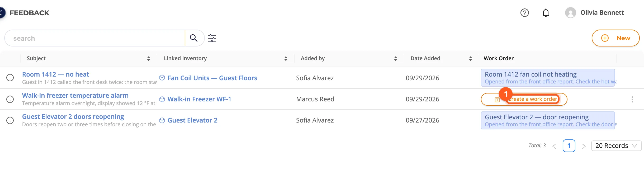Open the filter sliders icon

(212, 38)
